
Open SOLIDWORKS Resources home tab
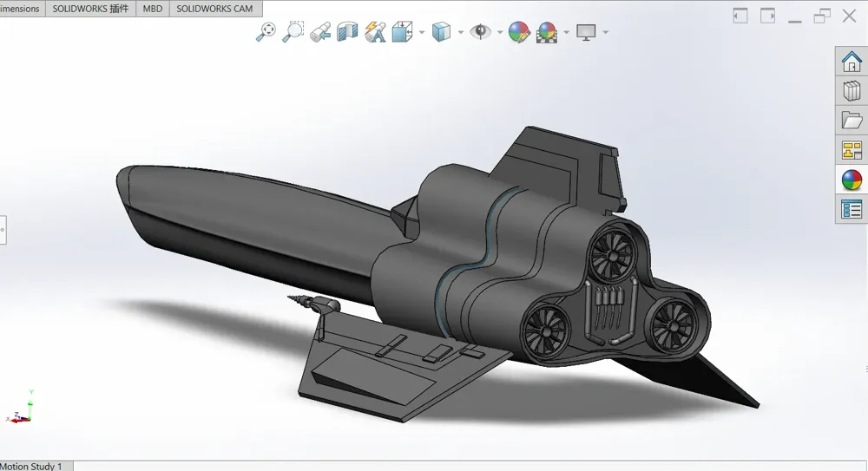(x=852, y=61)
